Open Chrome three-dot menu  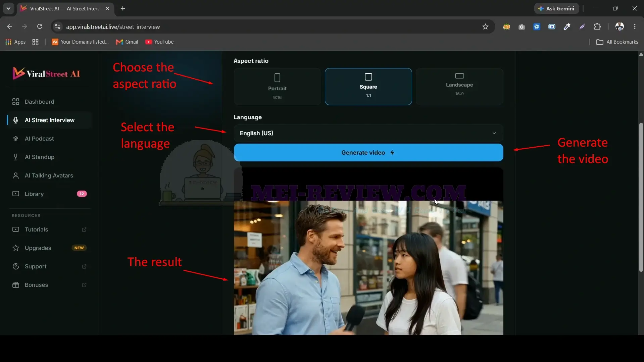click(635, 27)
